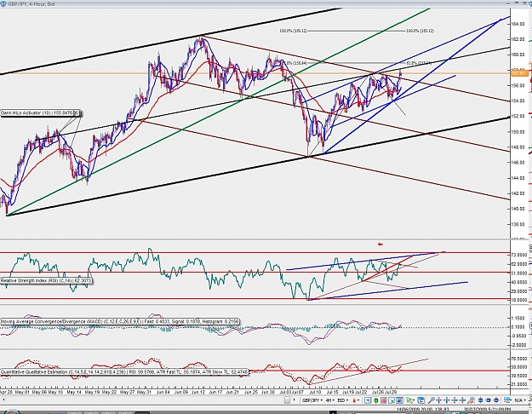Click the blue chart window icon before cursor tool
The height and width of the screenshot is (414, 532).
tap(399, 400)
